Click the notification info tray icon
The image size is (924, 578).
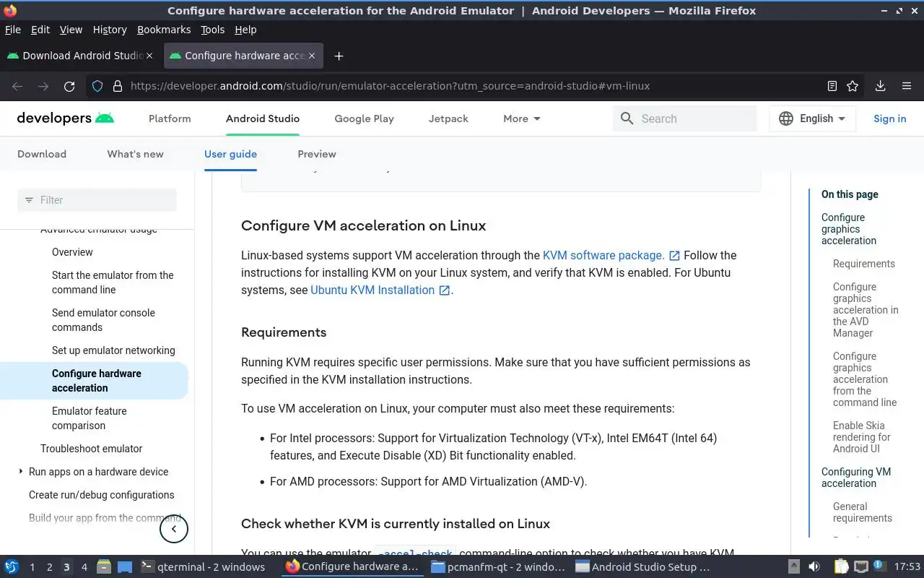[879, 566]
